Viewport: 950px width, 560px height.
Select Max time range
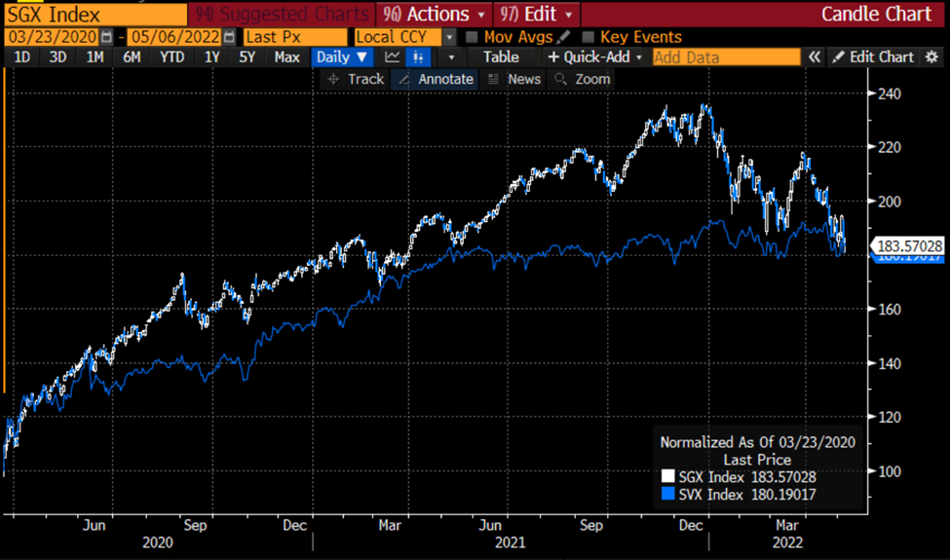[286, 56]
